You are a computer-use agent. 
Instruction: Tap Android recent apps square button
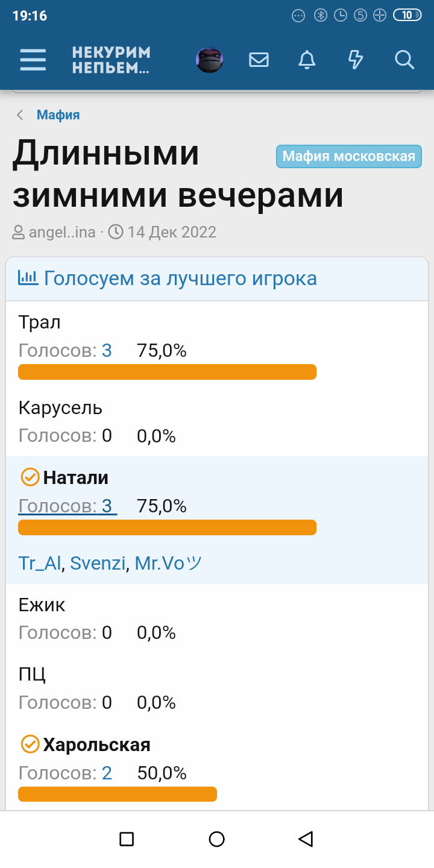[x=127, y=838]
